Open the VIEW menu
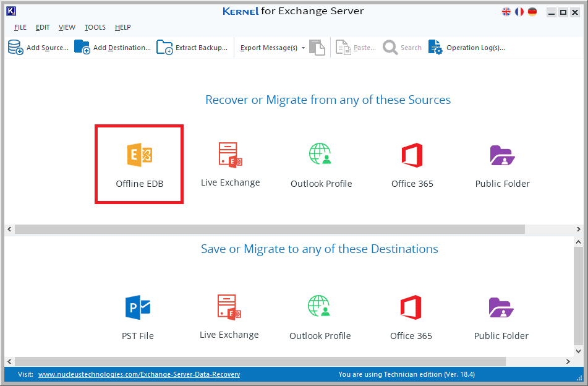 click(x=67, y=27)
